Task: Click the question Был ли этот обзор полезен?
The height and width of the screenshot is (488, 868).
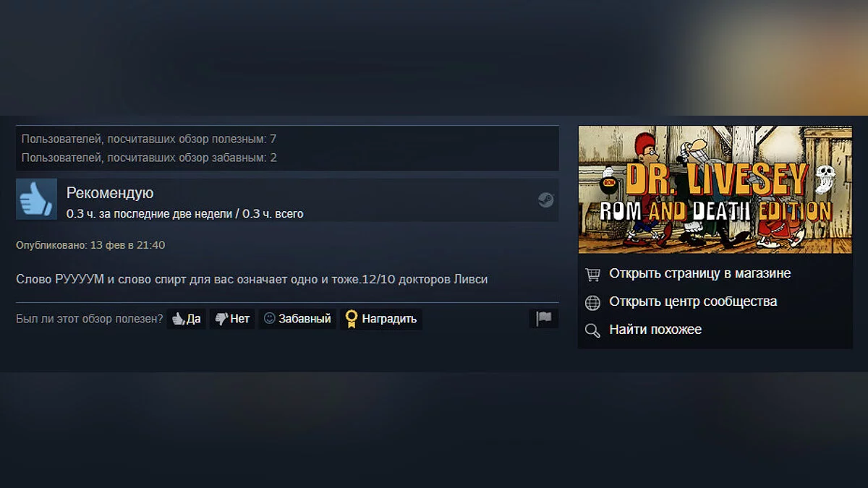Action: point(90,319)
